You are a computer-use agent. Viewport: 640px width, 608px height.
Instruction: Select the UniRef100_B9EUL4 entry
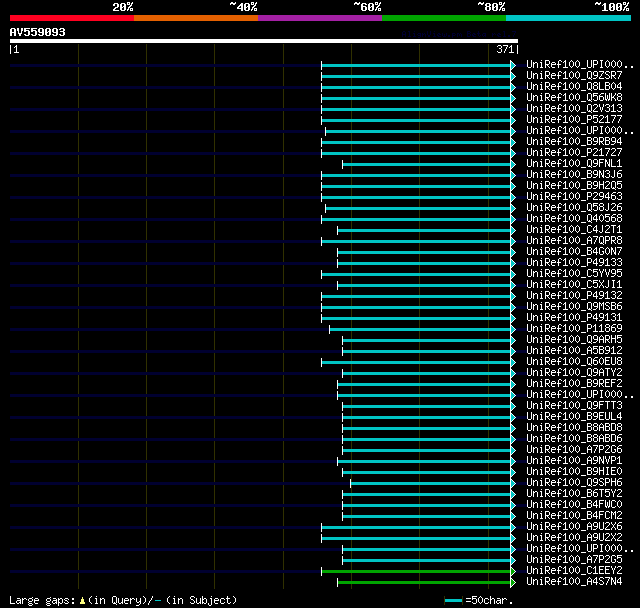point(574,417)
